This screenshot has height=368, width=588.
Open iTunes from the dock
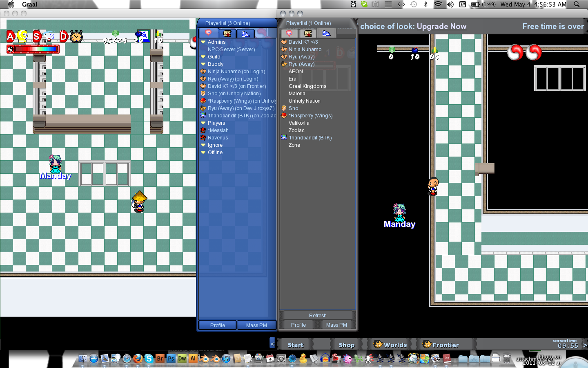click(x=226, y=359)
